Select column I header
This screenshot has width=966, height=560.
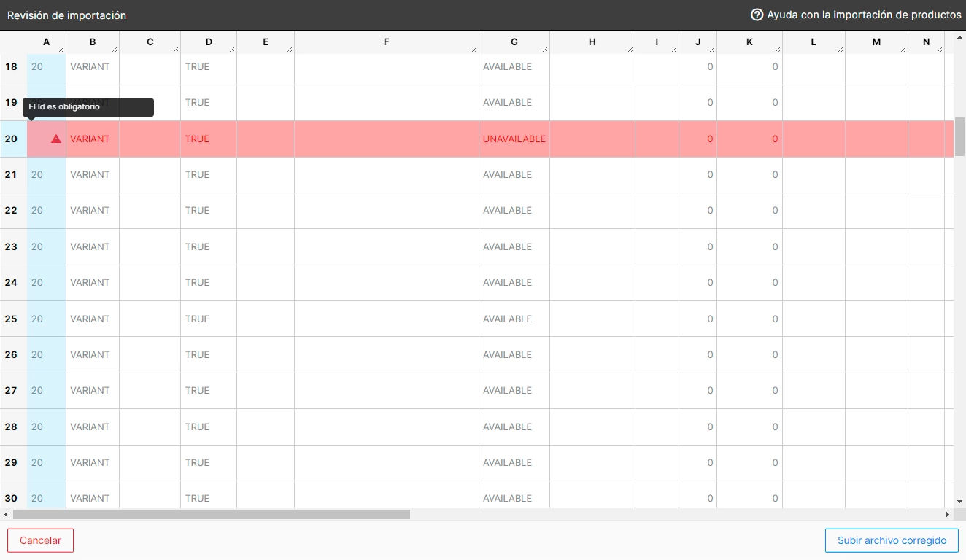pyautogui.click(x=657, y=42)
